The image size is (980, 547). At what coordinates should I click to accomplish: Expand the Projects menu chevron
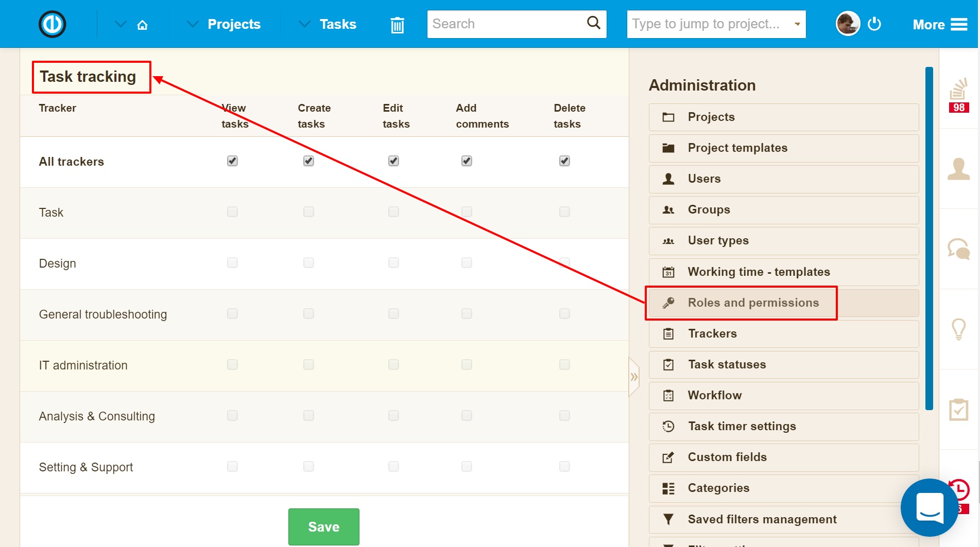(x=193, y=24)
